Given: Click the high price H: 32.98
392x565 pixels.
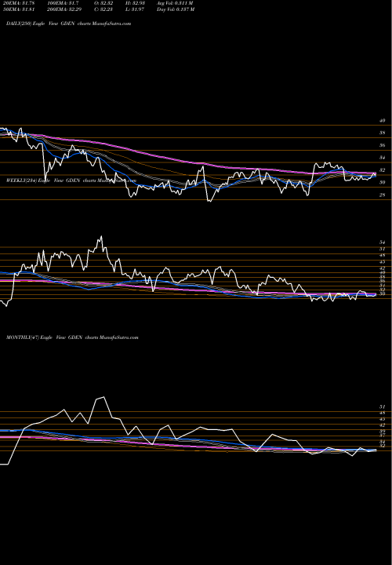Looking at the screenshot, I should click(x=135, y=3).
